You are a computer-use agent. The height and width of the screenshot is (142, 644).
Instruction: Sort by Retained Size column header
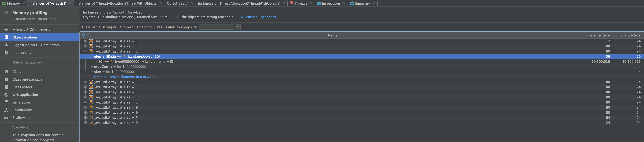[x=597, y=35]
